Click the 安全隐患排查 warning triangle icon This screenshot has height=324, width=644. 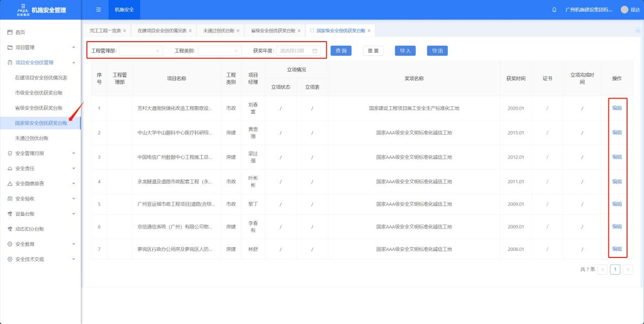coord(10,183)
